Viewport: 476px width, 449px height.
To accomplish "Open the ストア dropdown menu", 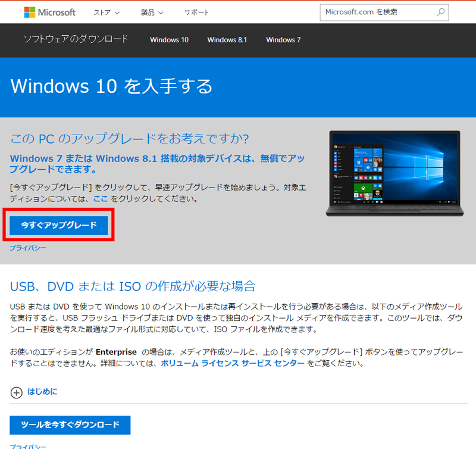I will coord(107,13).
